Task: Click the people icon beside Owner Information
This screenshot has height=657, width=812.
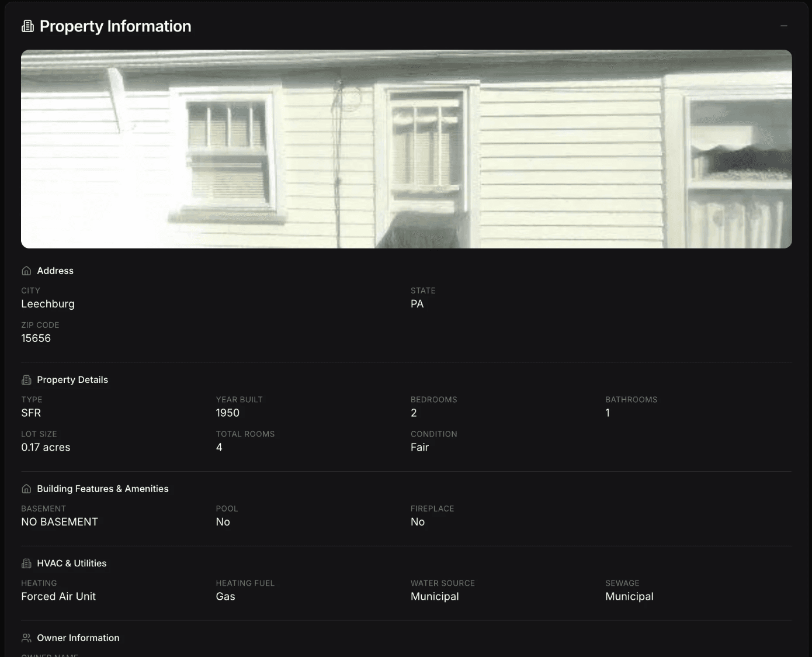Action: click(26, 638)
